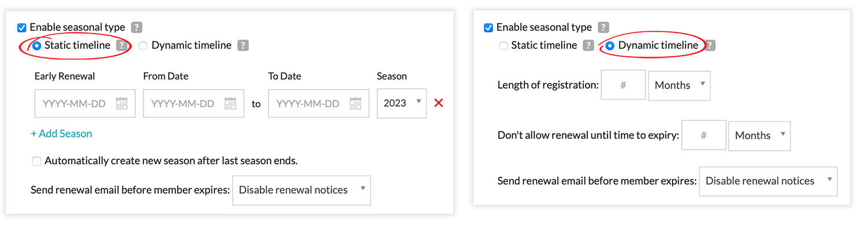Enable automatically create new season checkbox
The image size is (868, 225).
pyautogui.click(x=36, y=161)
